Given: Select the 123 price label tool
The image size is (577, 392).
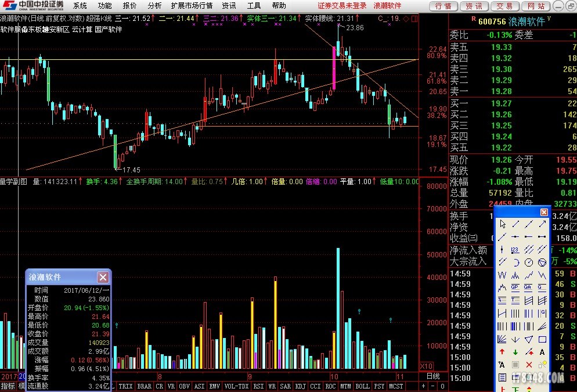Looking at the screenshot, I should (x=515, y=250).
